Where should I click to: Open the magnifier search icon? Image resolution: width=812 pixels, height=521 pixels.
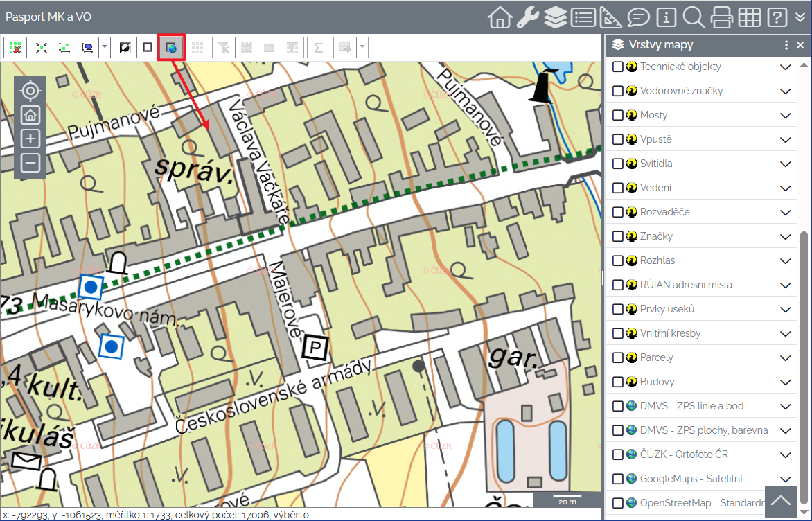[x=693, y=17]
